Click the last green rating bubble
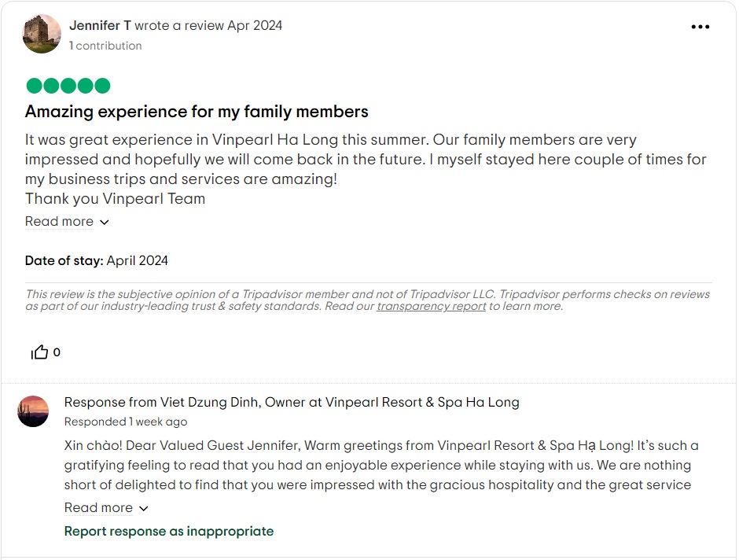 pyautogui.click(x=103, y=86)
